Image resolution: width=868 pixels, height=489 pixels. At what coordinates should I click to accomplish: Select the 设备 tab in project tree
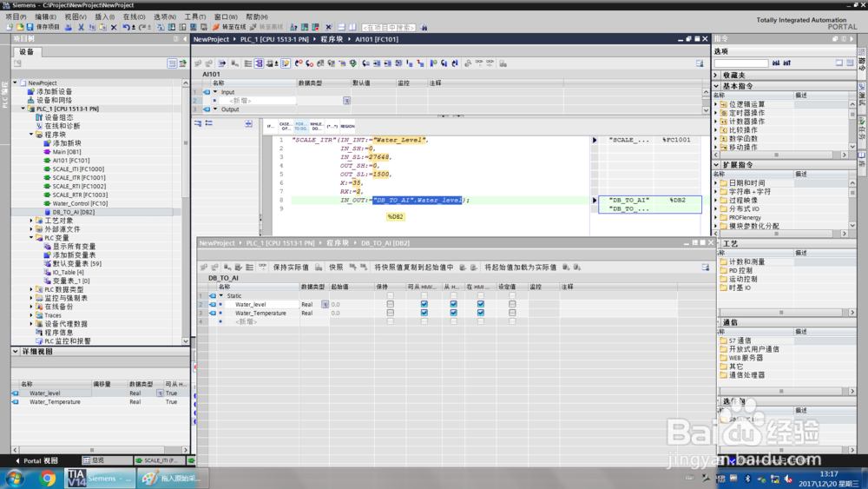pos(27,51)
